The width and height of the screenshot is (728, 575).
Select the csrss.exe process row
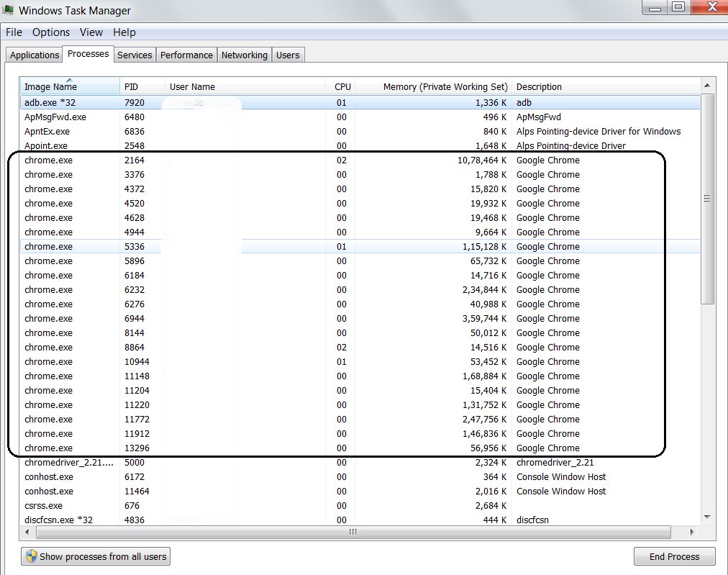click(360, 506)
